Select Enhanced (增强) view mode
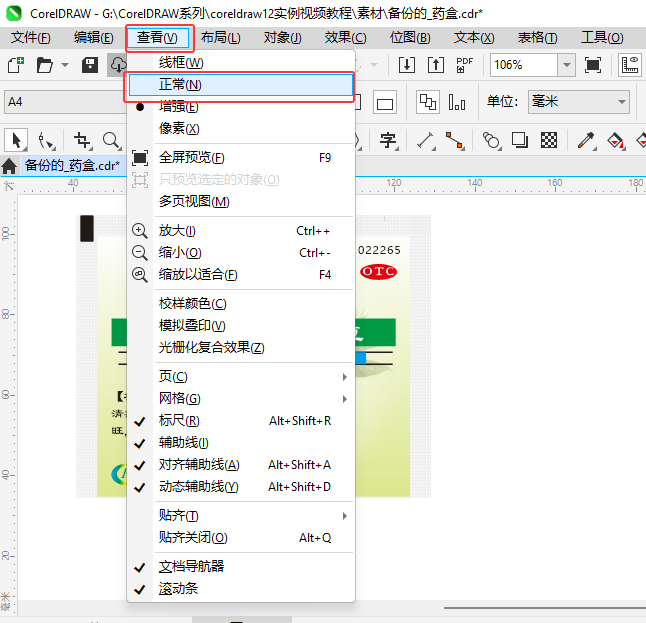 (x=241, y=107)
